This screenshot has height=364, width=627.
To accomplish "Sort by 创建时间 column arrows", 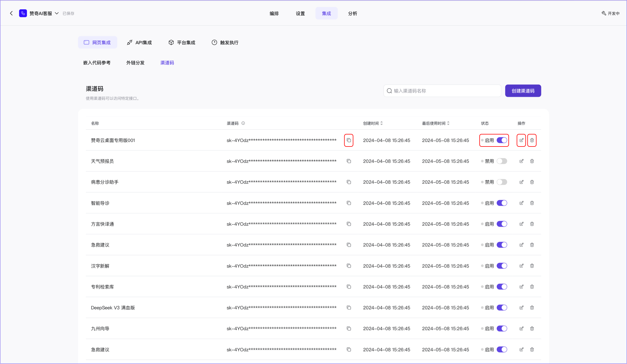I will coord(381,123).
